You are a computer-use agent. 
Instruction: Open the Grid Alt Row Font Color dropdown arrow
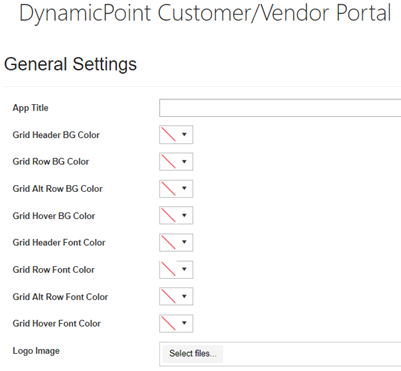[x=184, y=296]
